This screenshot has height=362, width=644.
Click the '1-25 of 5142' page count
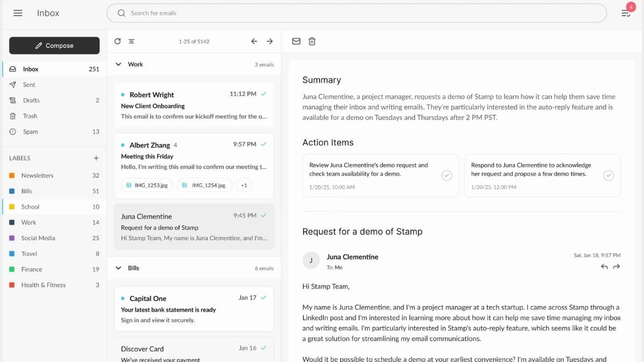tap(194, 41)
